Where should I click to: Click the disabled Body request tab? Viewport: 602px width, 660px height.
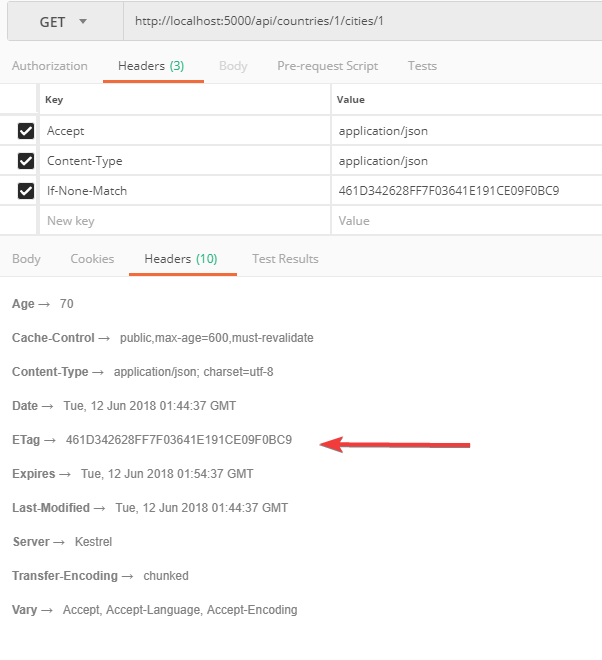click(x=233, y=66)
